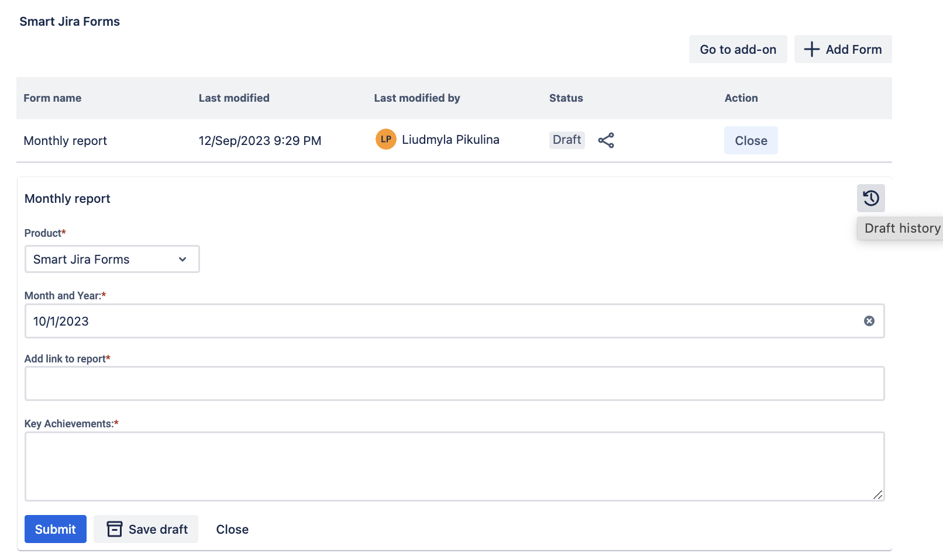943x560 pixels.
Task: Click the plus icon to add form
Action: click(811, 49)
